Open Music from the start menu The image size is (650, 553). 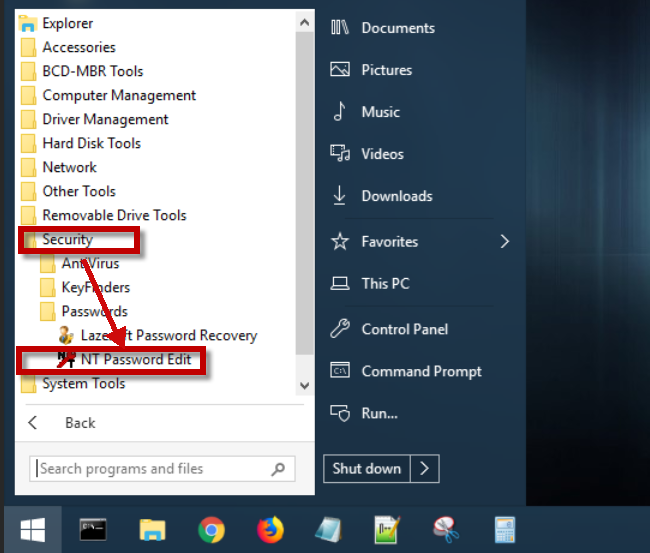pyautogui.click(x=365, y=112)
